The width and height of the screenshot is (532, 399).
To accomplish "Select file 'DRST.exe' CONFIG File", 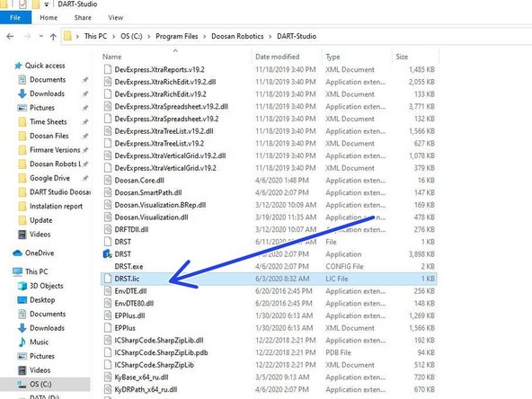I will point(129,266).
